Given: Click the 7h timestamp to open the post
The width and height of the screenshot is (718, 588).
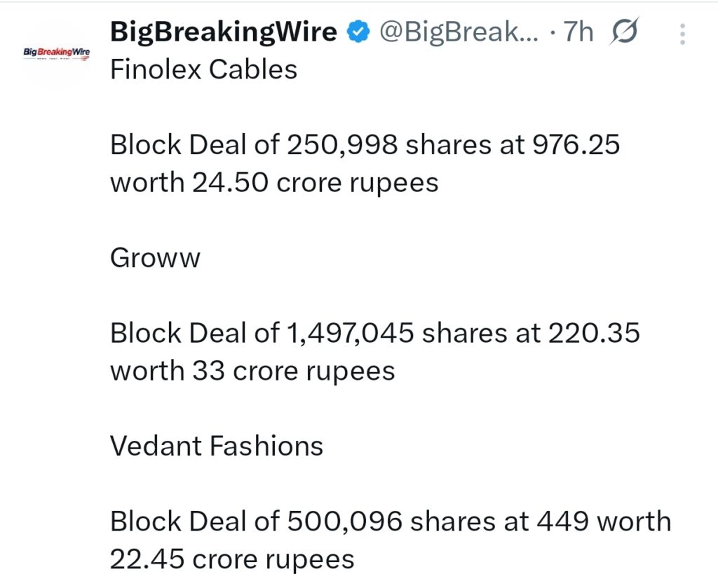Looking at the screenshot, I should coord(578,31).
